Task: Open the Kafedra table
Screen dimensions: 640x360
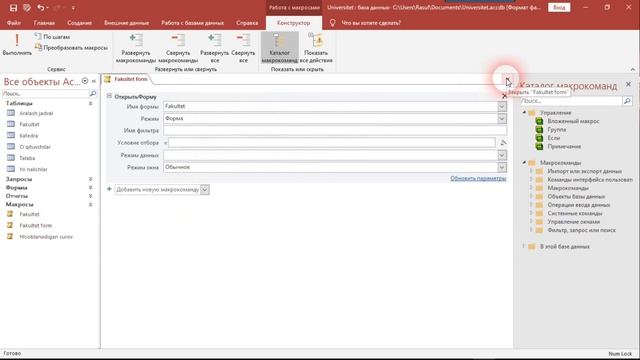Action: (29, 136)
